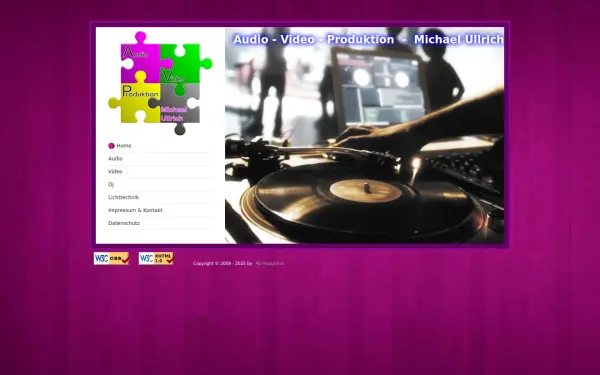This screenshot has height=375, width=600.
Task: Click the 'Audio - Video - Produktion - Michael Ullrich' heading
Action: pos(368,39)
